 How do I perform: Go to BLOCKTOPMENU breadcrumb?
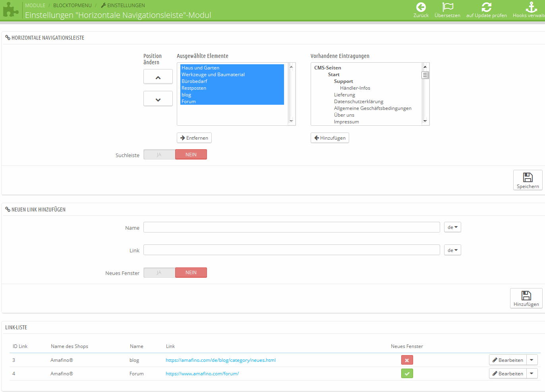pos(72,6)
